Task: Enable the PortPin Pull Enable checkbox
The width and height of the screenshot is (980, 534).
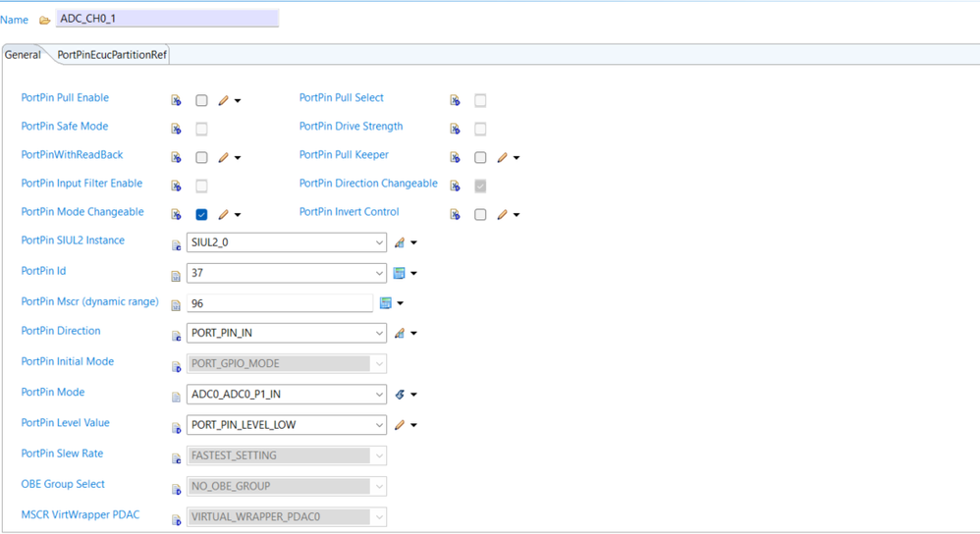Action: click(201, 101)
